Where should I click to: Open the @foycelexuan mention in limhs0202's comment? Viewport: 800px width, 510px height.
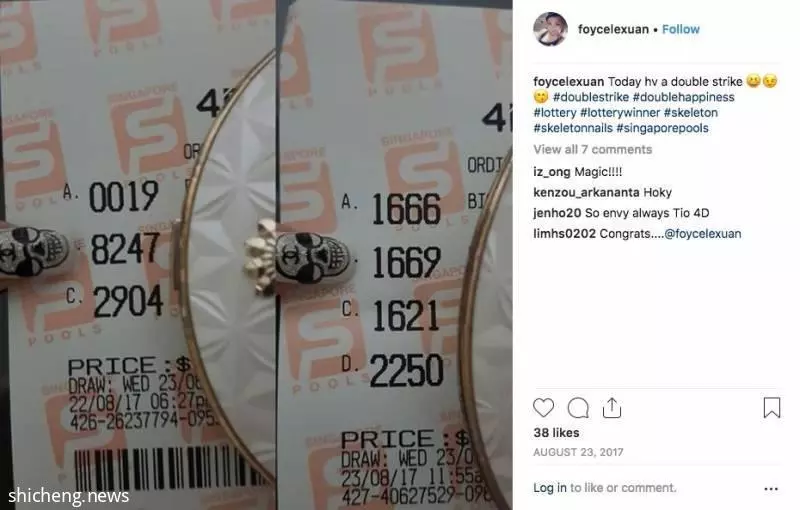pyautogui.click(x=703, y=234)
